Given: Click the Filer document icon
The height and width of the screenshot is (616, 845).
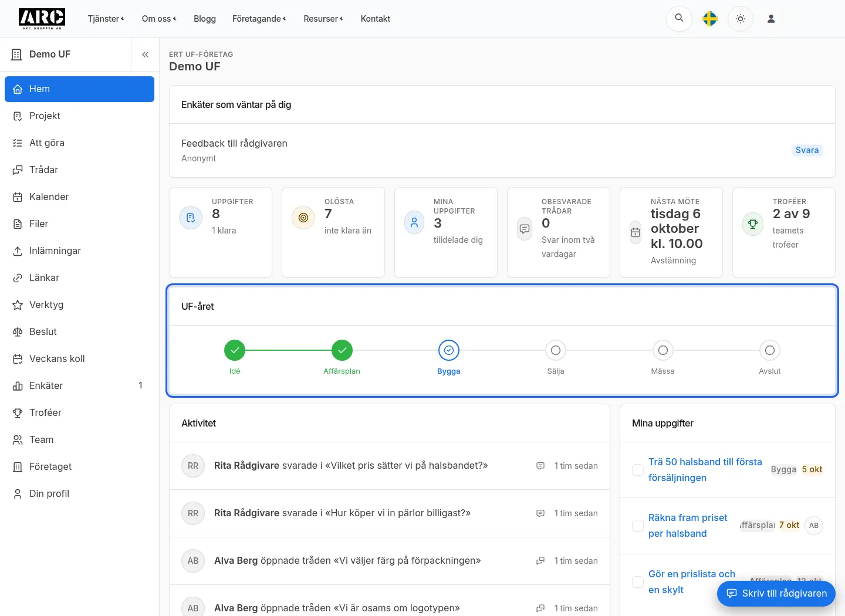Looking at the screenshot, I should click(18, 224).
